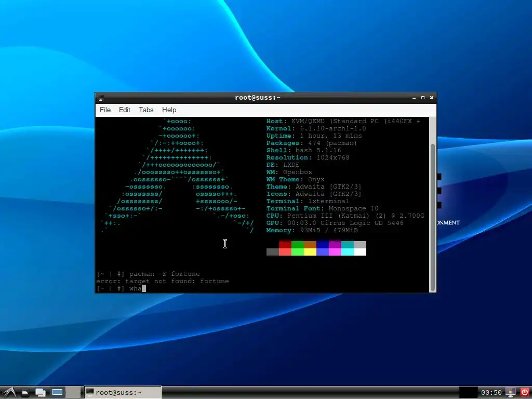532x399 pixels.
Task: Click the root@suss:~ title bar
Action: click(x=258, y=98)
